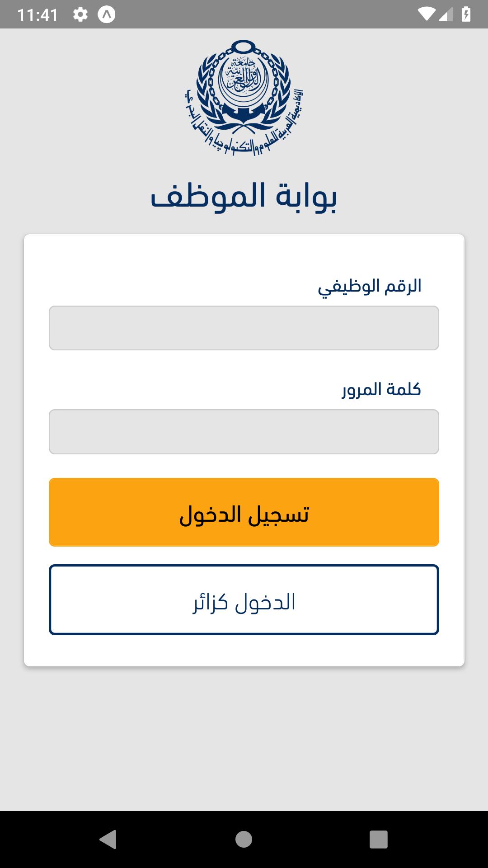This screenshot has height=868, width=488.
Task: Tap the تسجيل الدخول orange login button
Action: point(244,512)
